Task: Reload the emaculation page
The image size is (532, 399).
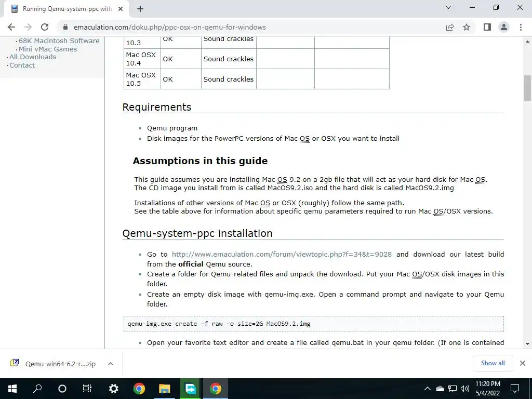Action: tap(45, 27)
